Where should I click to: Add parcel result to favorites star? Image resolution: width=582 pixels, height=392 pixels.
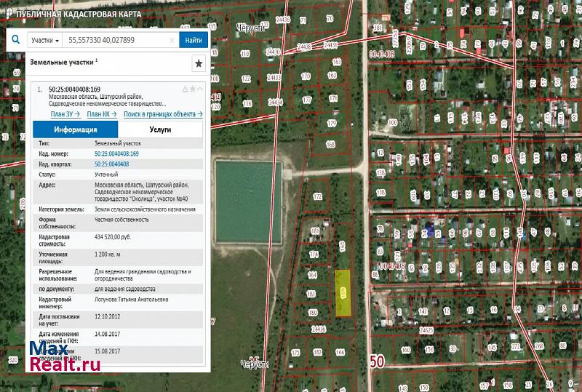click(x=192, y=89)
